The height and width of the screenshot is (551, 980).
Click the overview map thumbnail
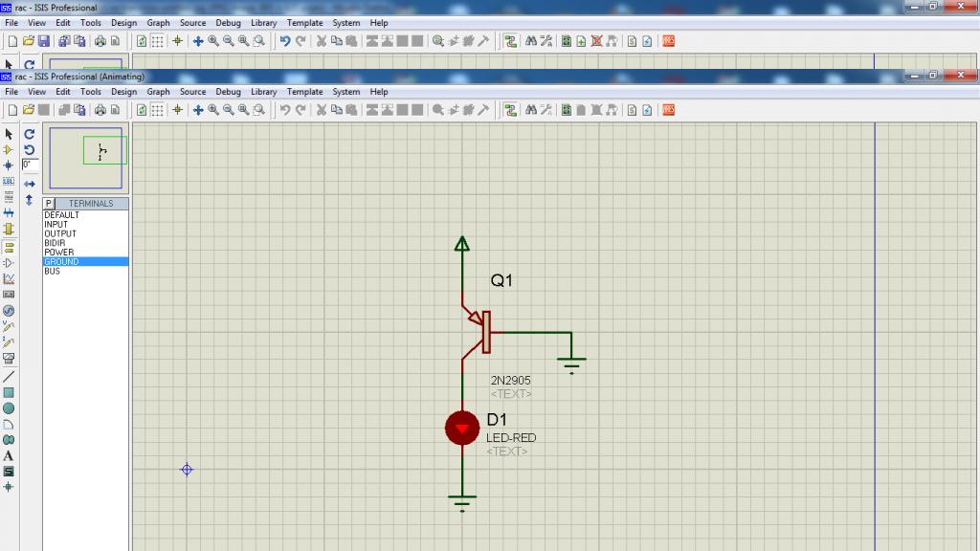pyautogui.click(x=86, y=158)
